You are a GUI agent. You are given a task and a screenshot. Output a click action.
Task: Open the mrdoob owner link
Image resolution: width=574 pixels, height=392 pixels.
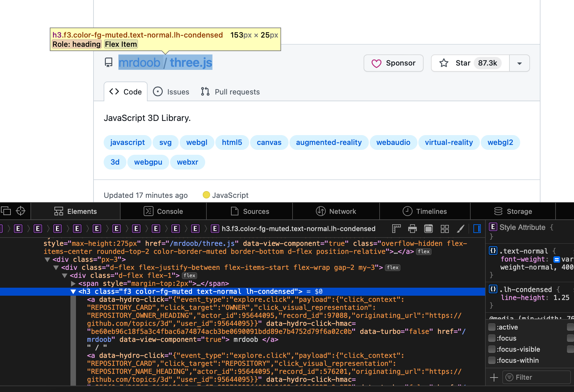[x=139, y=62]
